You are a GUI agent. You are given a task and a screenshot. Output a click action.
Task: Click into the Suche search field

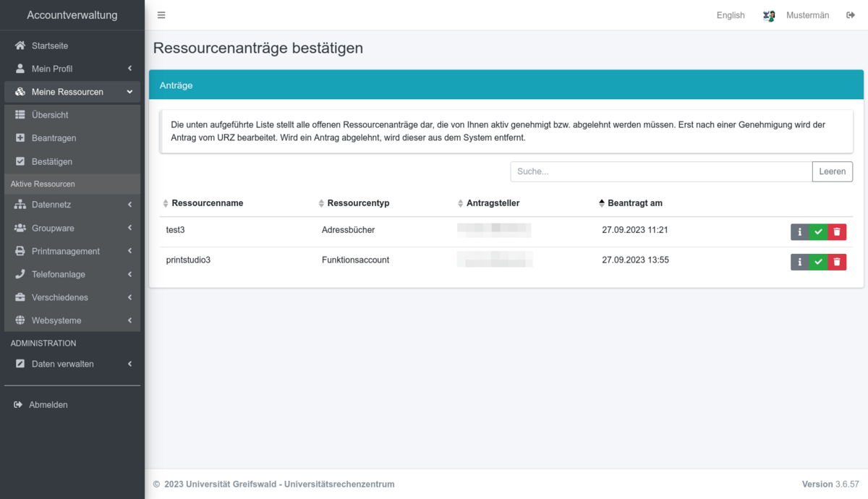tap(660, 171)
